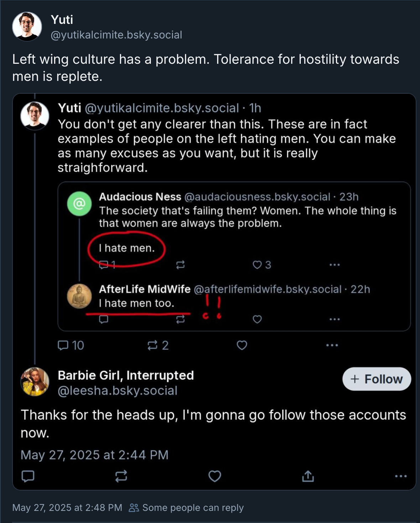This screenshot has width=420, height=523.
Task: Follow Barbie Girl, Interrupted
Action: [x=377, y=379]
